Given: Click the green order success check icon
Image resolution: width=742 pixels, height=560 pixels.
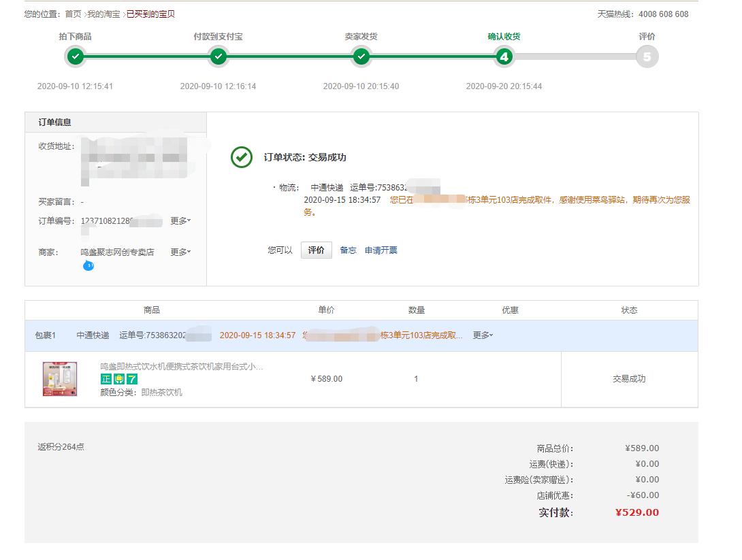Looking at the screenshot, I should [242, 157].
